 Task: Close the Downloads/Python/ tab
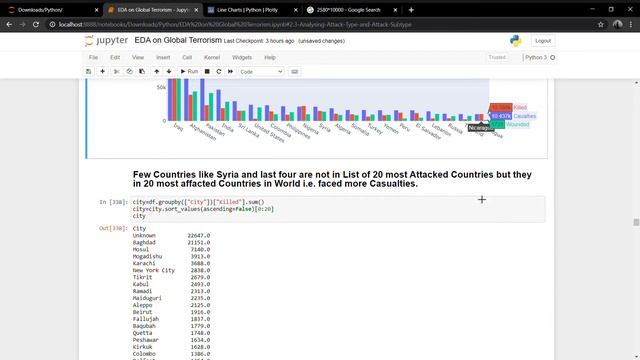tap(96, 10)
